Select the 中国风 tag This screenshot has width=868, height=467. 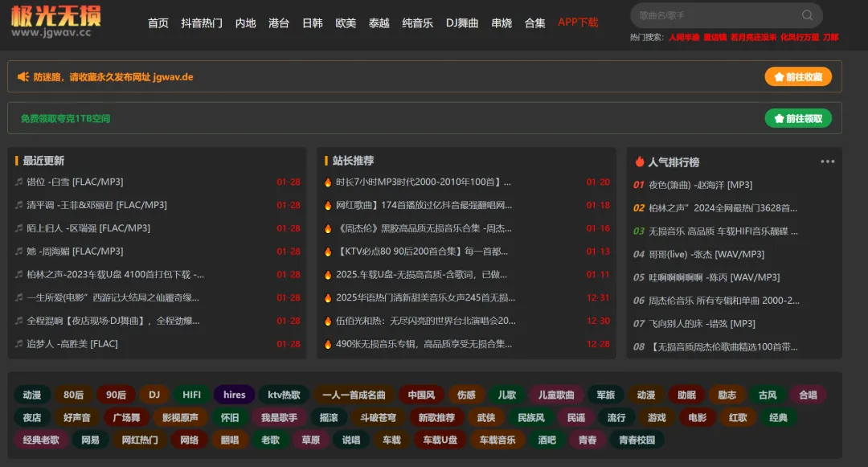421,395
